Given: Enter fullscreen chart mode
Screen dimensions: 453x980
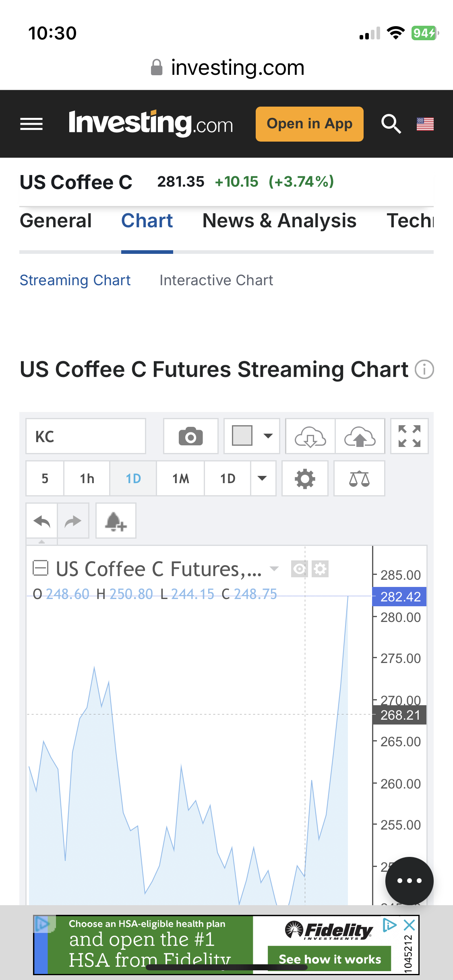Looking at the screenshot, I should click(409, 436).
